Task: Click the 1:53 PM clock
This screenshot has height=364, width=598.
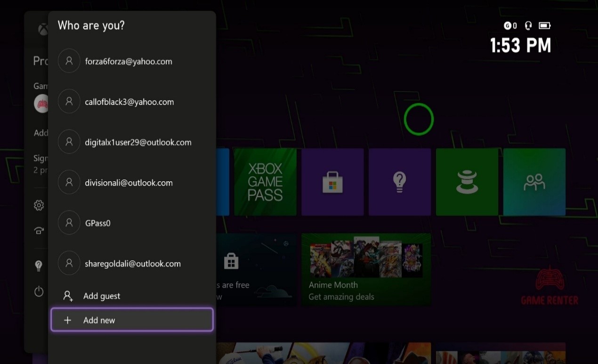Action: 521,46
